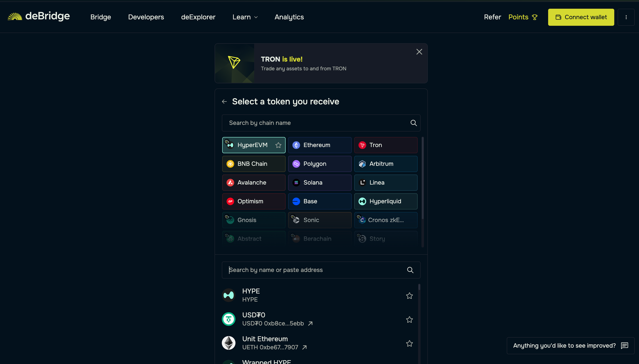The height and width of the screenshot is (364, 639).
Task: Dismiss the TRON is live banner
Action: (x=419, y=52)
